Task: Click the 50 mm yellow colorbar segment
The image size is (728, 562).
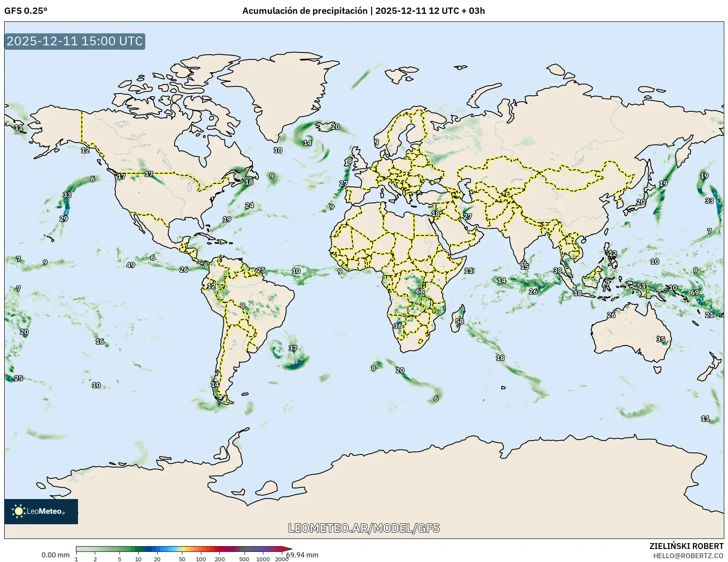Action: [182, 549]
